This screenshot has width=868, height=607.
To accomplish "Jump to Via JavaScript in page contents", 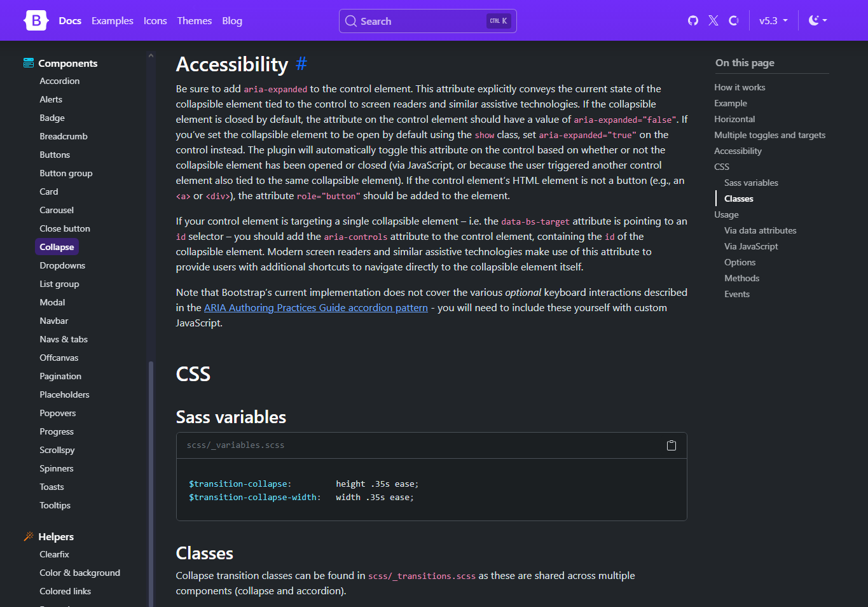I will pyautogui.click(x=751, y=246).
